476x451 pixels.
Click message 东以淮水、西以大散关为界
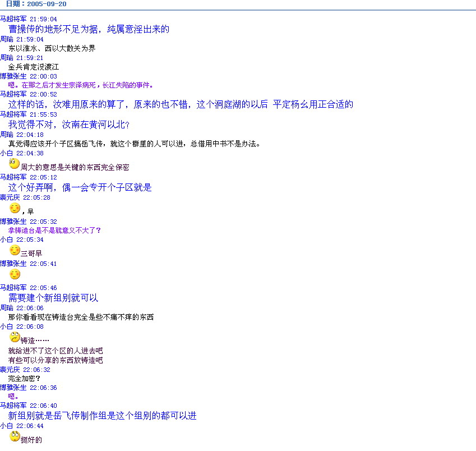coord(52,48)
